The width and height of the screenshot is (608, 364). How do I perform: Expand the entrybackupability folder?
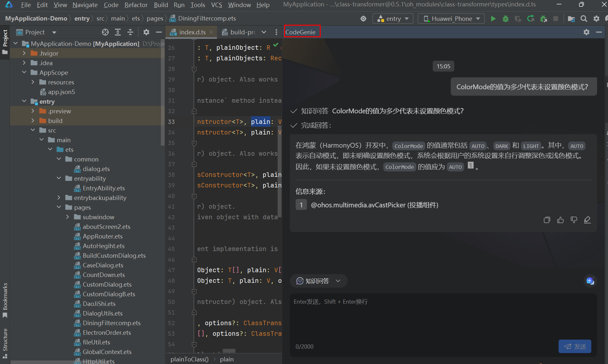point(59,198)
